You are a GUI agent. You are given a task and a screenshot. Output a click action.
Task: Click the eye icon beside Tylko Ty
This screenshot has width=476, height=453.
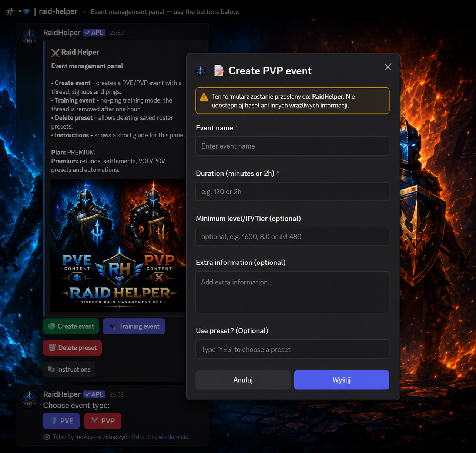47,437
